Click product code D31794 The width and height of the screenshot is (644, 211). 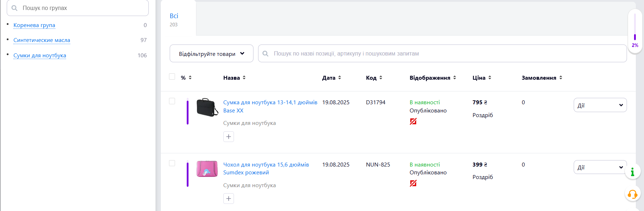376,102
